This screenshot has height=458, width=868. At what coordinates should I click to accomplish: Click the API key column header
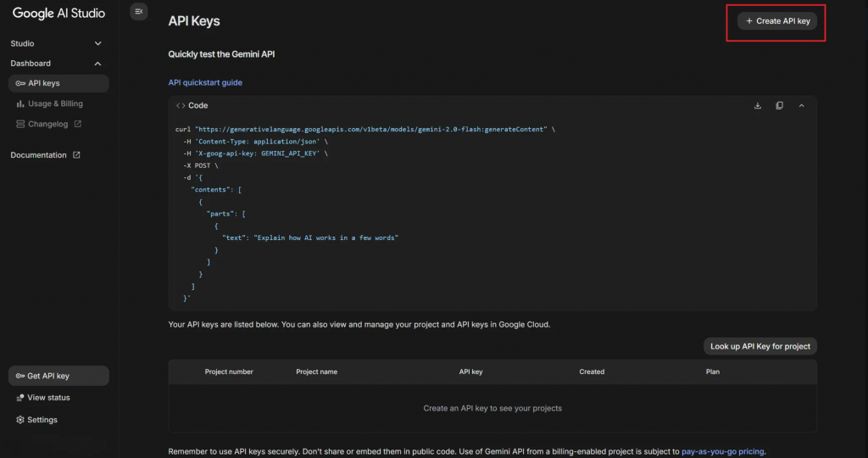(x=471, y=371)
